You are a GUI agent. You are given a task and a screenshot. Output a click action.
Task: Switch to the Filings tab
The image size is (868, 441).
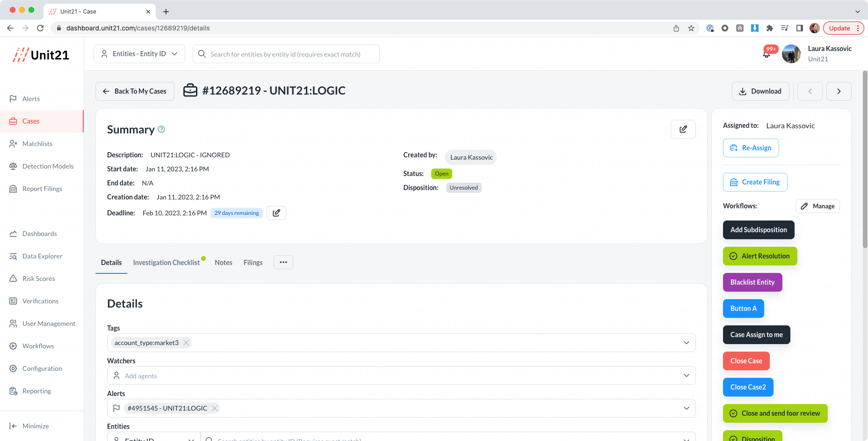253,263
